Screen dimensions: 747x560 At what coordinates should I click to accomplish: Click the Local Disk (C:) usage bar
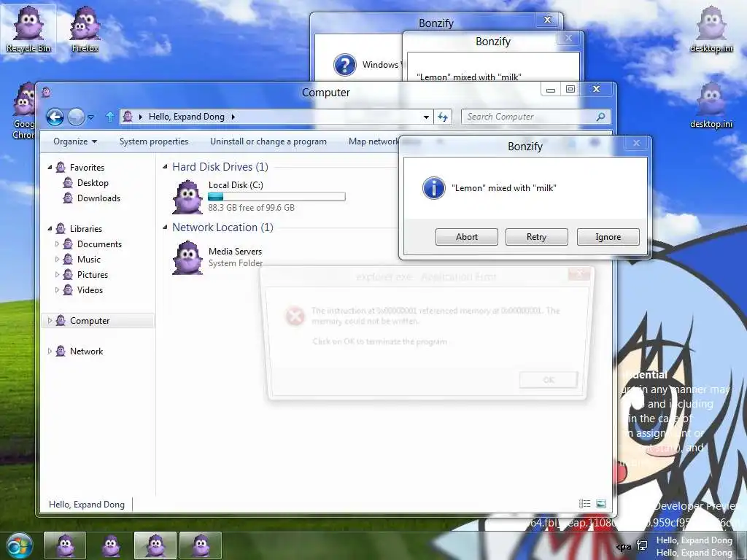tap(276, 196)
